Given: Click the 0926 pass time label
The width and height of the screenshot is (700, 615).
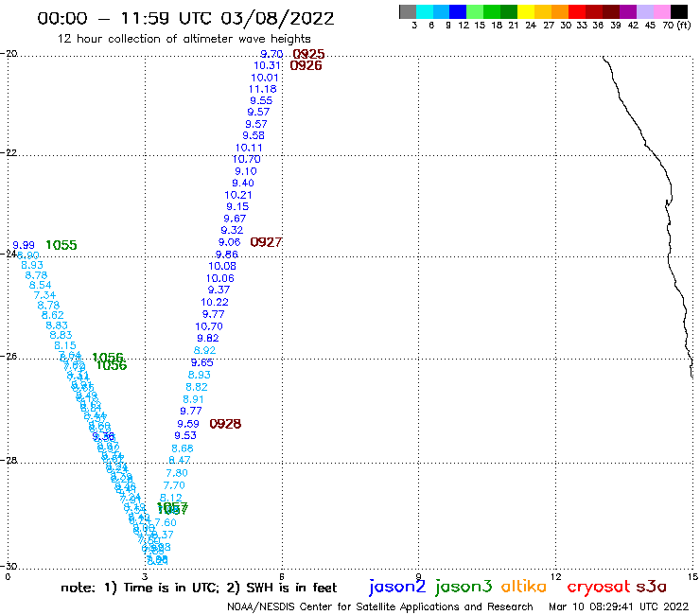Looking at the screenshot, I should [x=306, y=65].
